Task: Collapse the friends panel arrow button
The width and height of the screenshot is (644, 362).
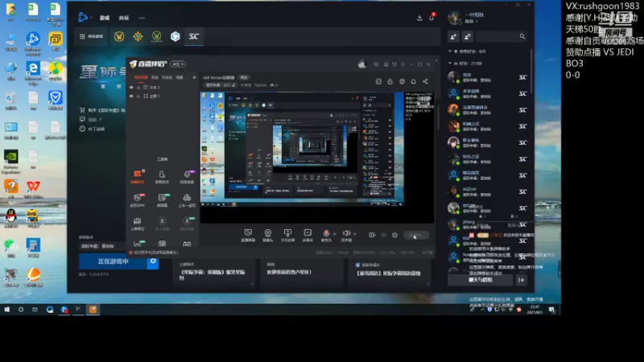Action: tap(521, 280)
